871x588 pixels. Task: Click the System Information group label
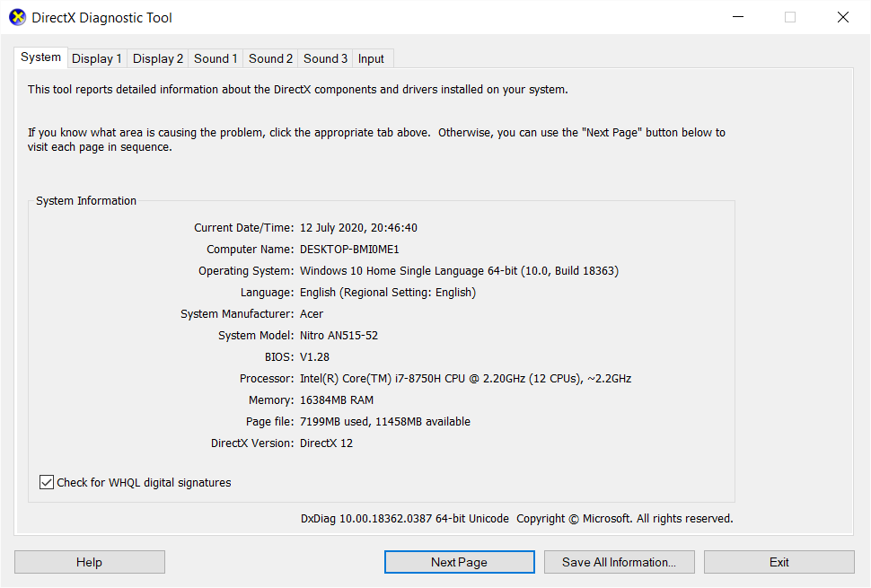pyautogui.click(x=86, y=201)
